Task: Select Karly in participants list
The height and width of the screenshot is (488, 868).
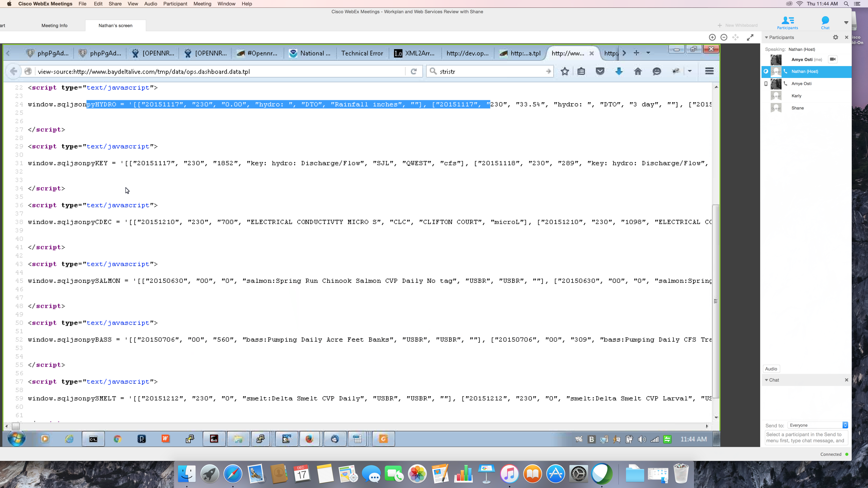Action: point(806,96)
